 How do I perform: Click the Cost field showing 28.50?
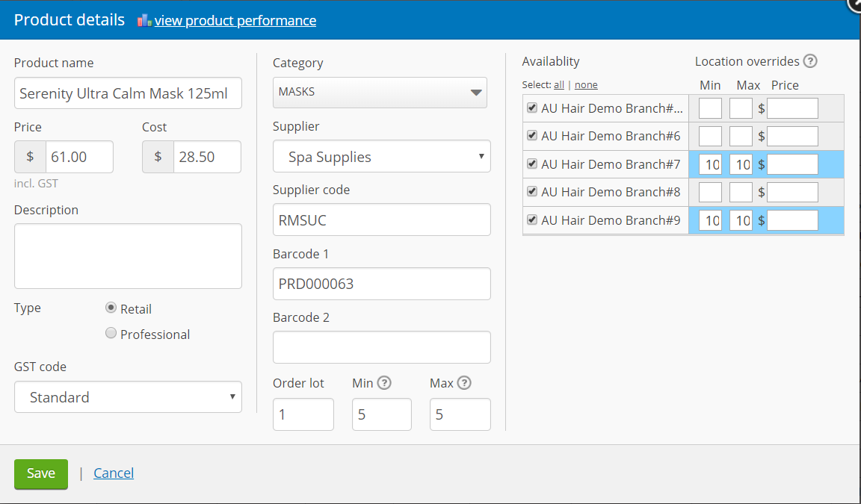pos(207,157)
